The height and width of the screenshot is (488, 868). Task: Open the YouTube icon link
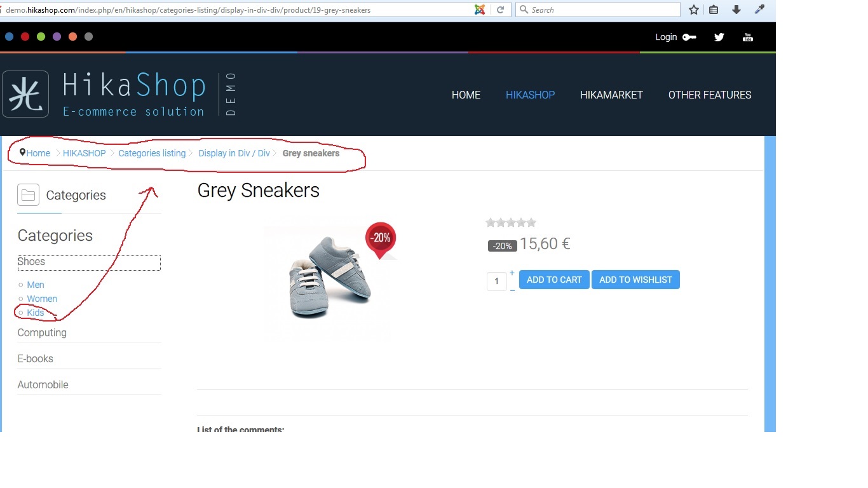748,37
